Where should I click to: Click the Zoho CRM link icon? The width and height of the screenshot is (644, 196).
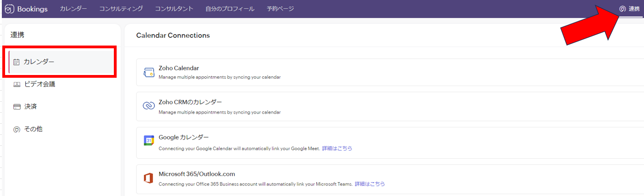(x=148, y=106)
